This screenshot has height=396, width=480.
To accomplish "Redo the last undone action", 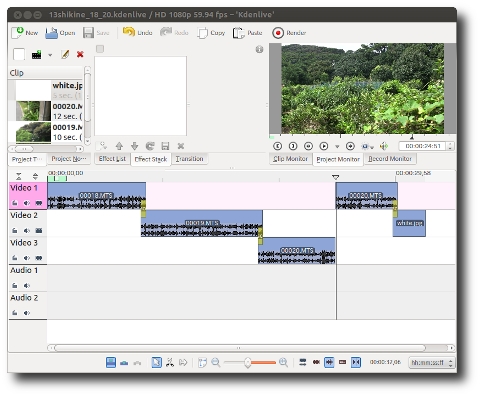I will click(x=166, y=32).
